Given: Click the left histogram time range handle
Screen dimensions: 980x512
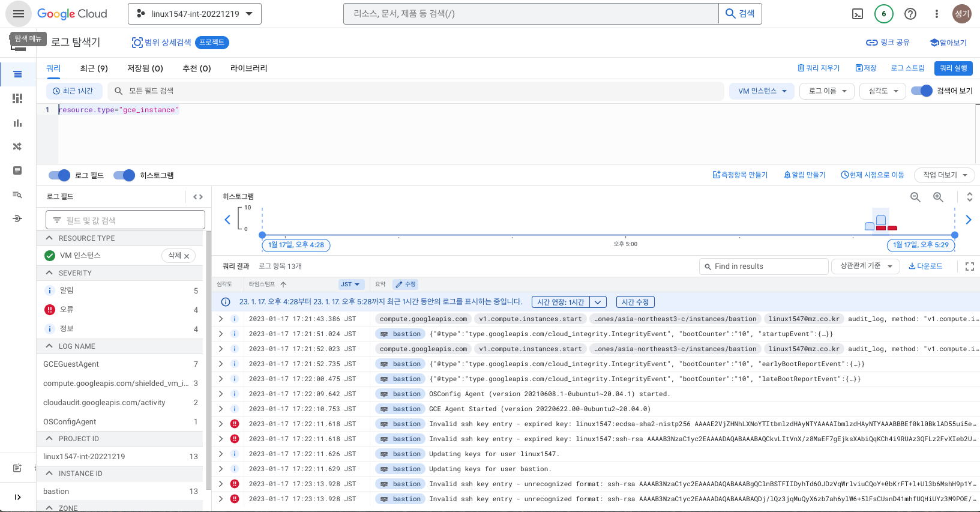Looking at the screenshot, I should tap(262, 235).
